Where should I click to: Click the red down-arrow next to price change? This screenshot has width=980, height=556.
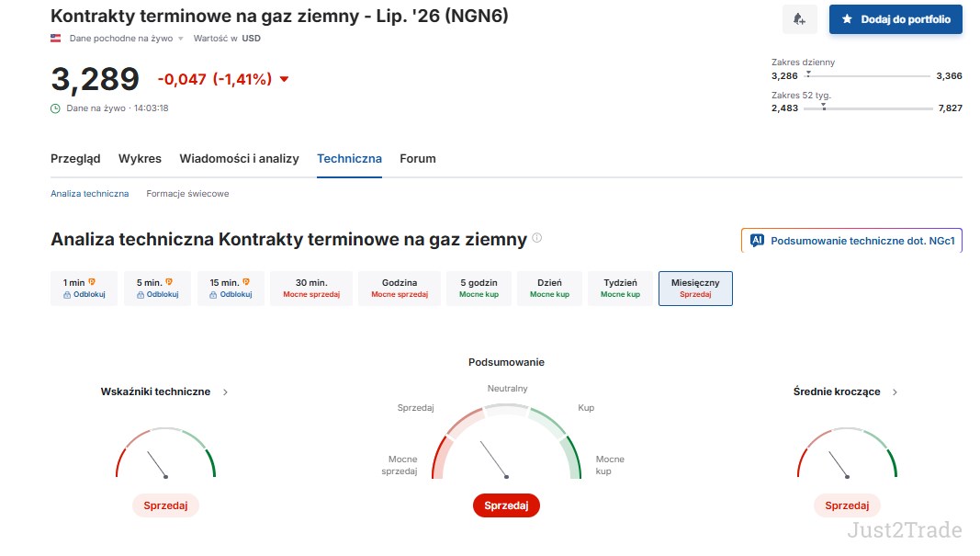pos(285,79)
